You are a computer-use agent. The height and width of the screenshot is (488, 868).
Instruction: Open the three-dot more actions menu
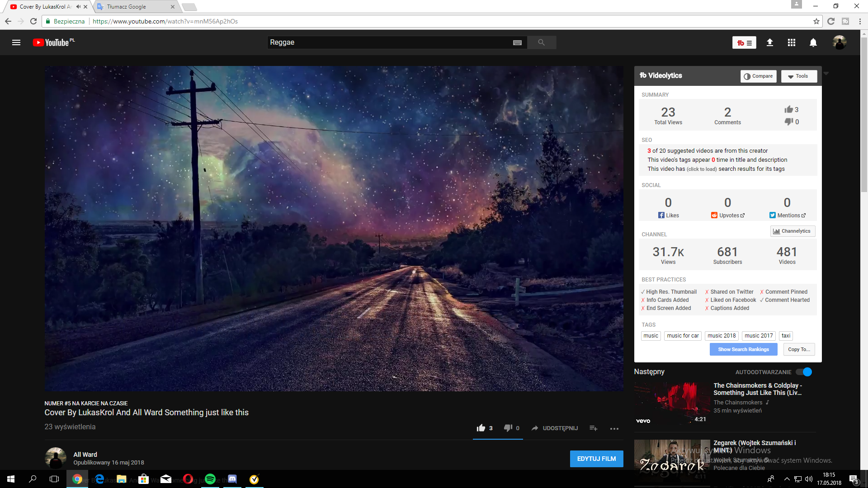click(614, 428)
